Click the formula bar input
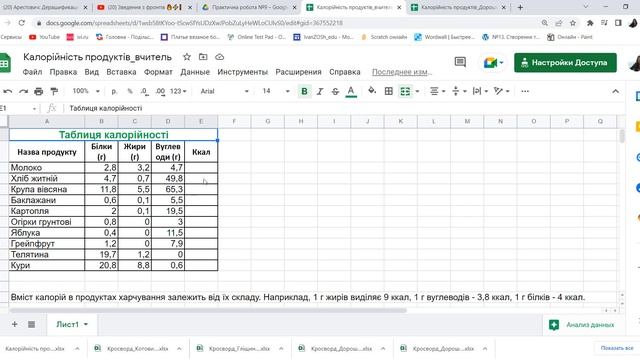640x360 pixels. pyautogui.click(x=343, y=108)
